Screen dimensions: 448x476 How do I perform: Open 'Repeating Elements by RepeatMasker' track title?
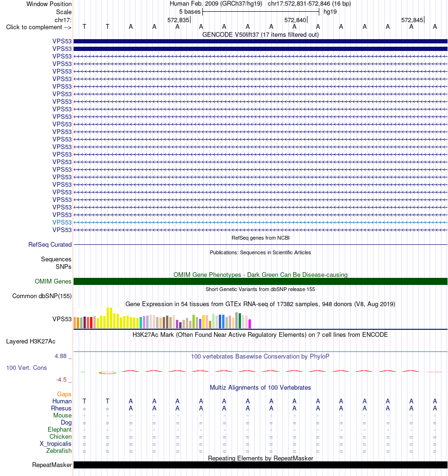point(260,458)
